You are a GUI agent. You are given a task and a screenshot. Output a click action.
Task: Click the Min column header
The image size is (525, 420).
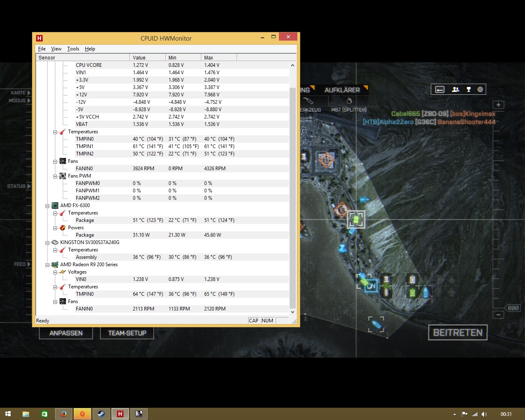[183, 57]
